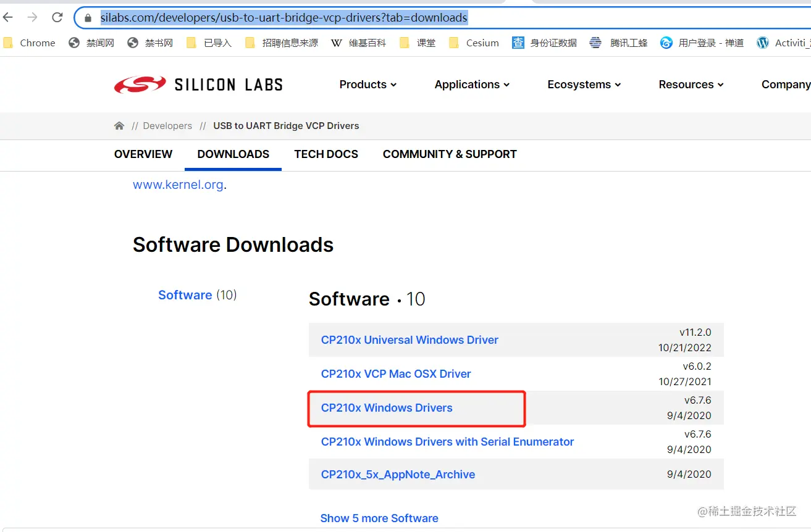Open the Activiti bookmark

783,43
